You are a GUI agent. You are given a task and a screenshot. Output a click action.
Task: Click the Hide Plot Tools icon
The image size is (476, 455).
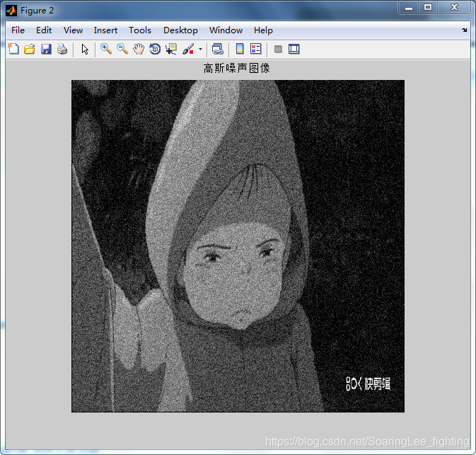pos(278,49)
